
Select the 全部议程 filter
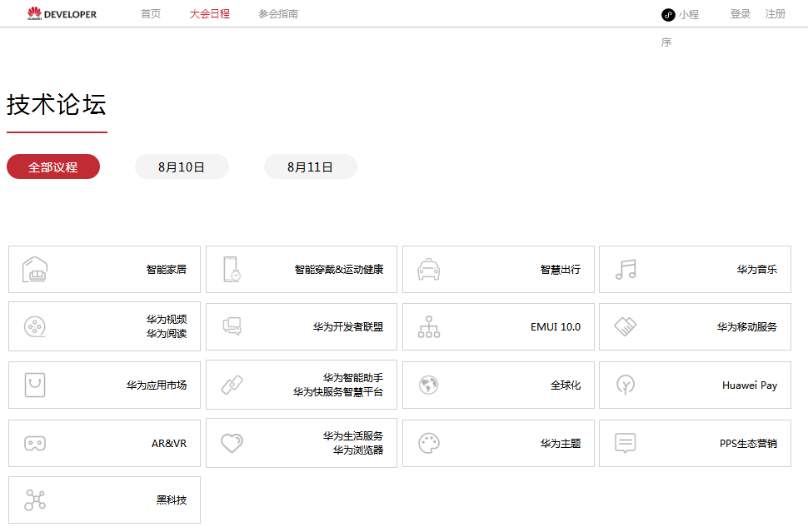click(53, 167)
